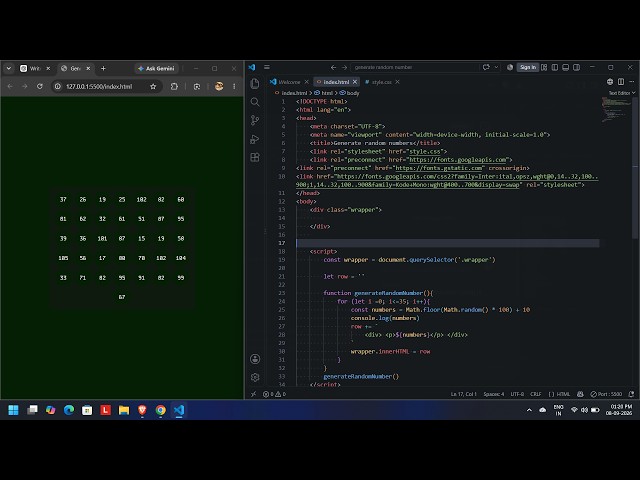Open the Text Editor dropdown
Viewport: 640px width, 480px height.
point(622,93)
